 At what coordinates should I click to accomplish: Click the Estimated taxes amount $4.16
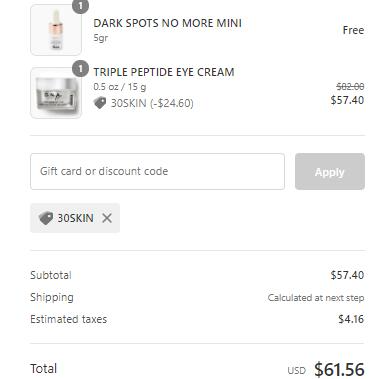pos(351,319)
